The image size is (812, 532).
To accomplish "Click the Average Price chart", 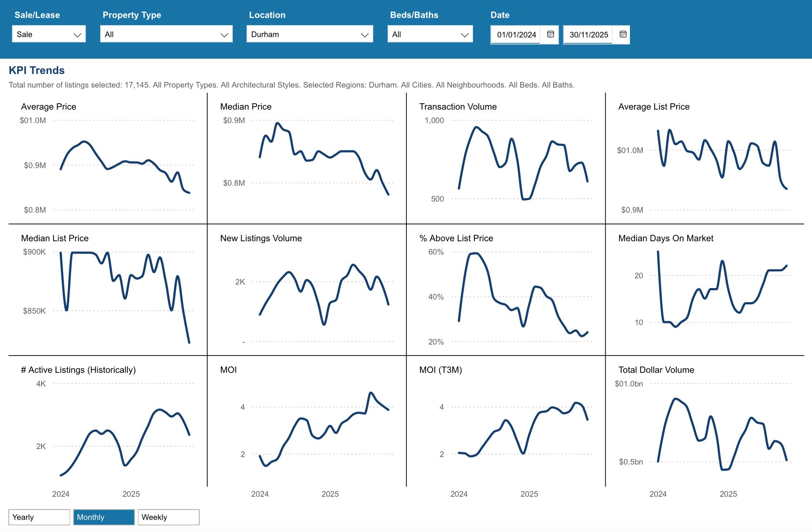I will (x=108, y=163).
